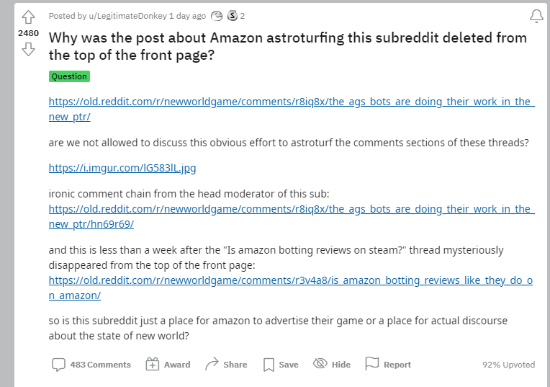550x387 pixels.
Task: Open the 483 Comments section
Action: 91,365
